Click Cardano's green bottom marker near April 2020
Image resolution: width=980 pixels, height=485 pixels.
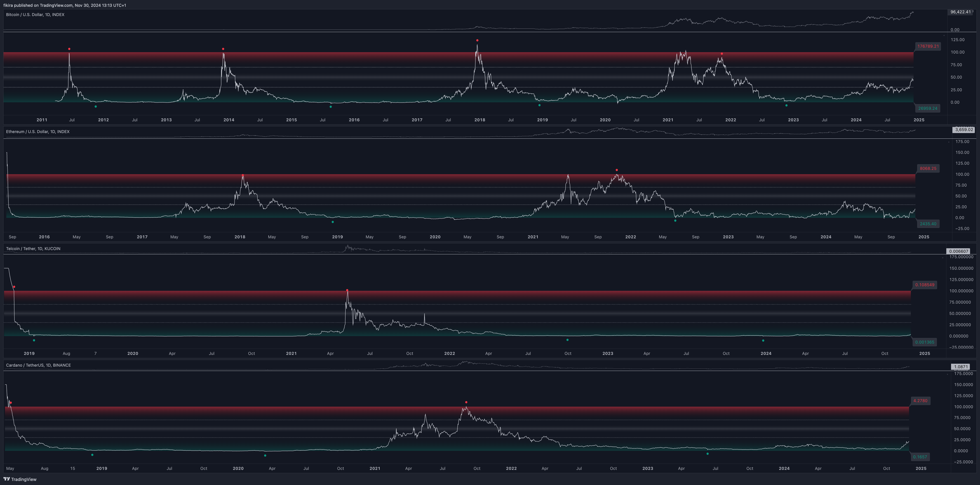tap(265, 455)
